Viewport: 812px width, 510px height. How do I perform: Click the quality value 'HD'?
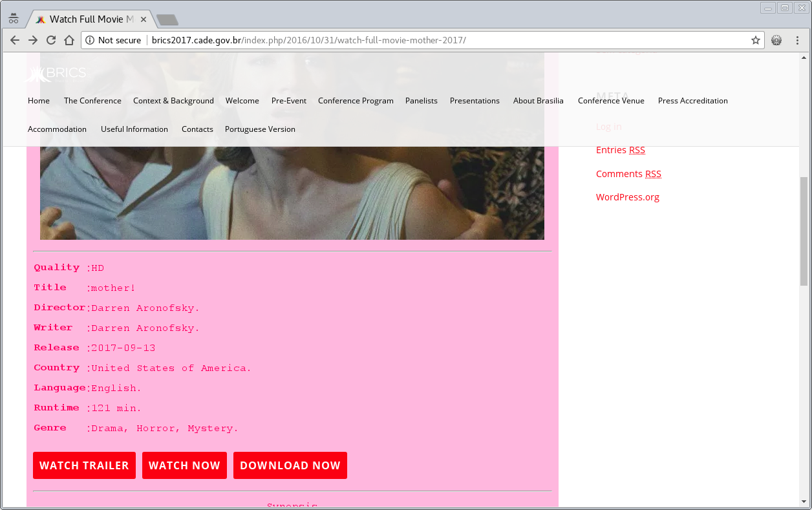click(x=98, y=268)
